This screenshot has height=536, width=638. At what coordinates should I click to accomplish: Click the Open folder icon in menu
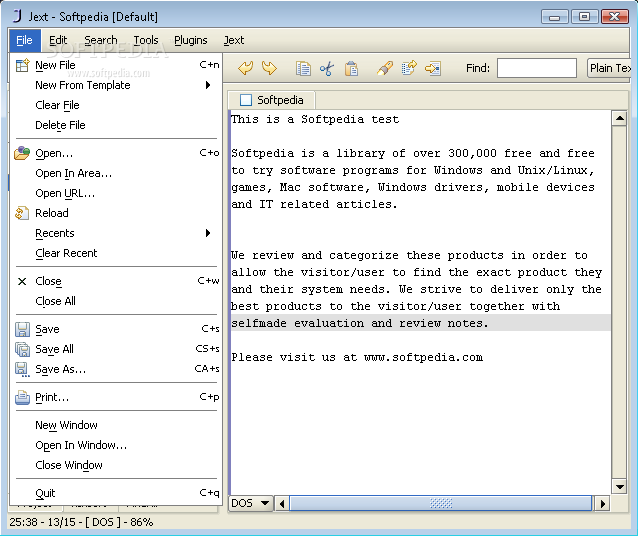(x=22, y=153)
